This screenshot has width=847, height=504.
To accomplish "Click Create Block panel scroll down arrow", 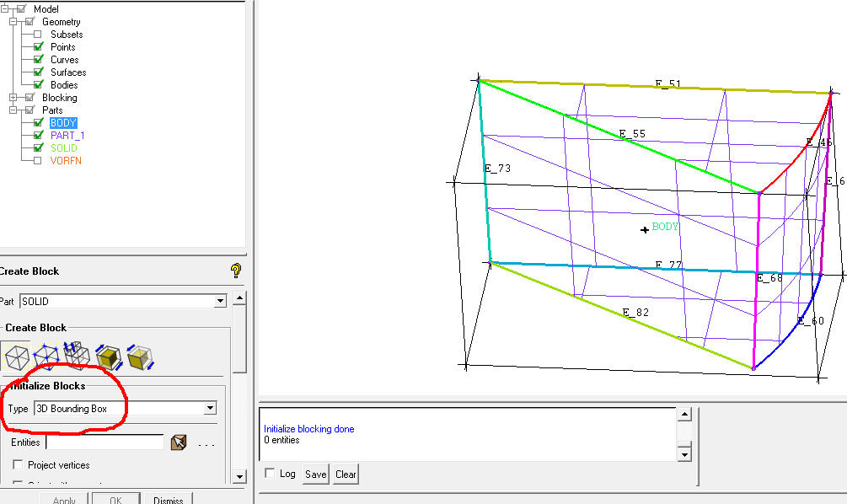I will (x=239, y=476).
